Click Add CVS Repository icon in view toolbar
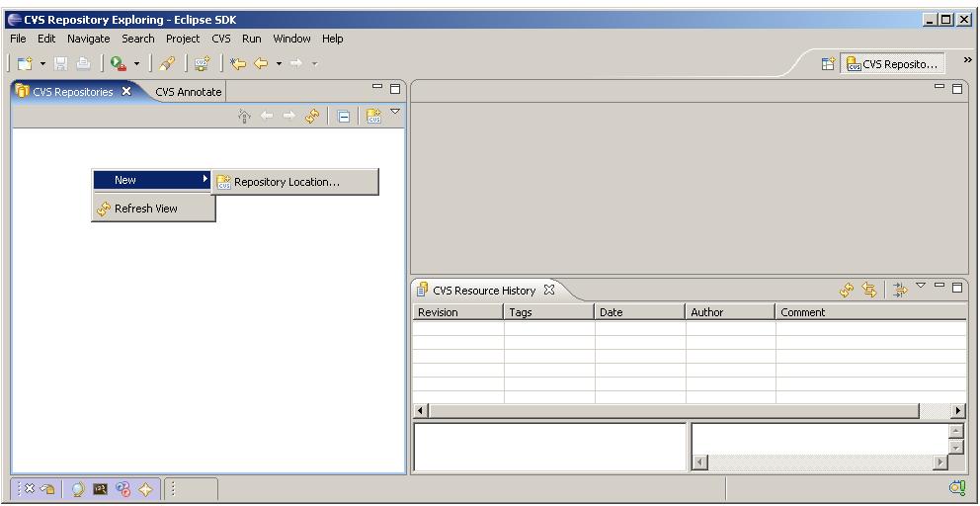The height and width of the screenshot is (506, 980). [x=373, y=117]
